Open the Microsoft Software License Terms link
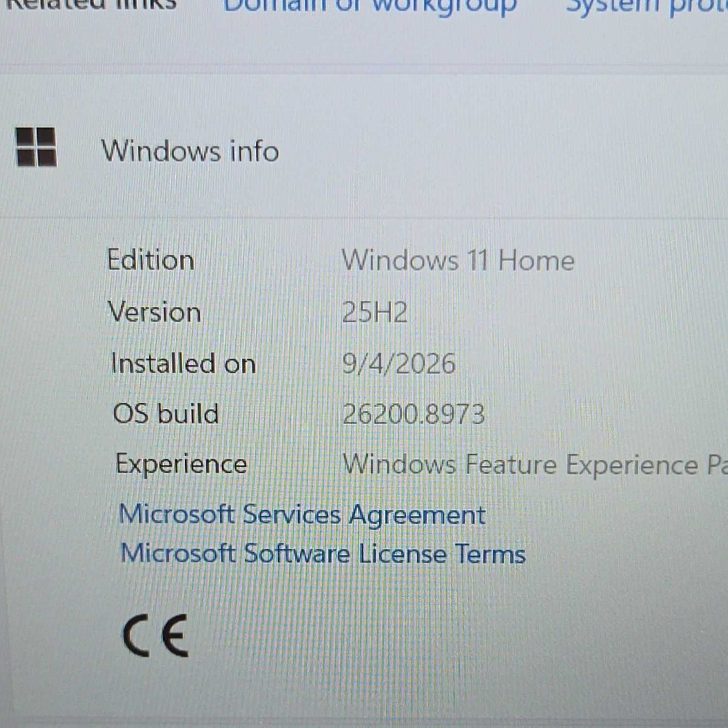This screenshot has height=728, width=728. [x=323, y=554]
